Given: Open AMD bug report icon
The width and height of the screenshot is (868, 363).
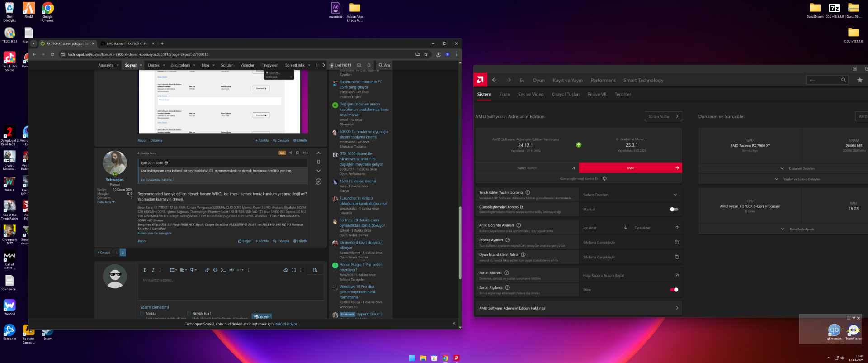Looking at the screenshot, I should click(854, 69).
